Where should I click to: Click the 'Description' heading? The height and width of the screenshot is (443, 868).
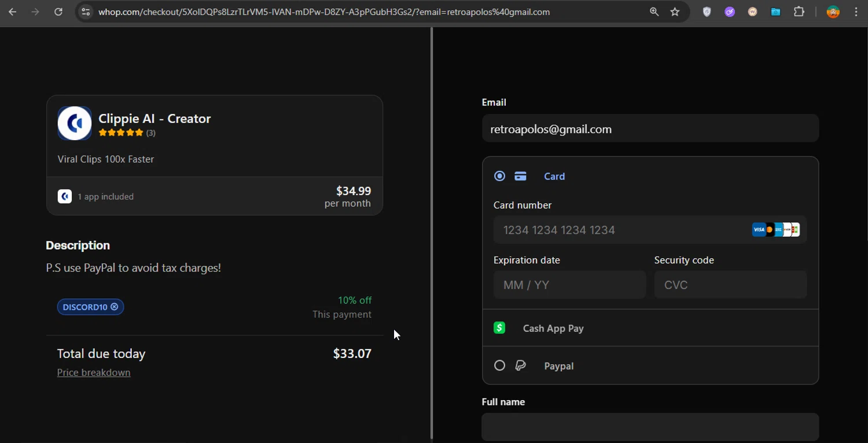click(78, 245)
